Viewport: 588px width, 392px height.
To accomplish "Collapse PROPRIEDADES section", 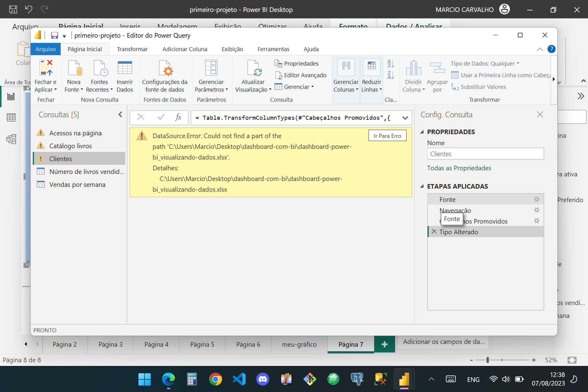I will click(x=422, y=132).
